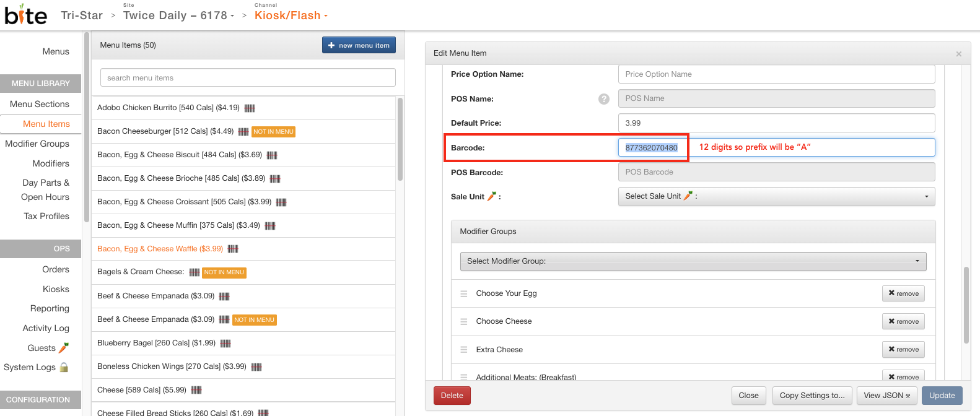Click the Bite logo

point(25,14)
